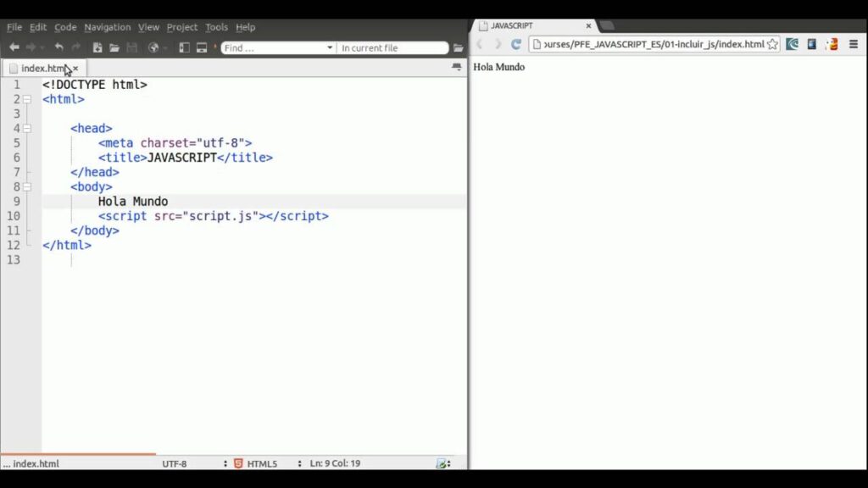868x488 pixels.
Task: Open the Navigation menu
Action: click(x=107, y=27)
